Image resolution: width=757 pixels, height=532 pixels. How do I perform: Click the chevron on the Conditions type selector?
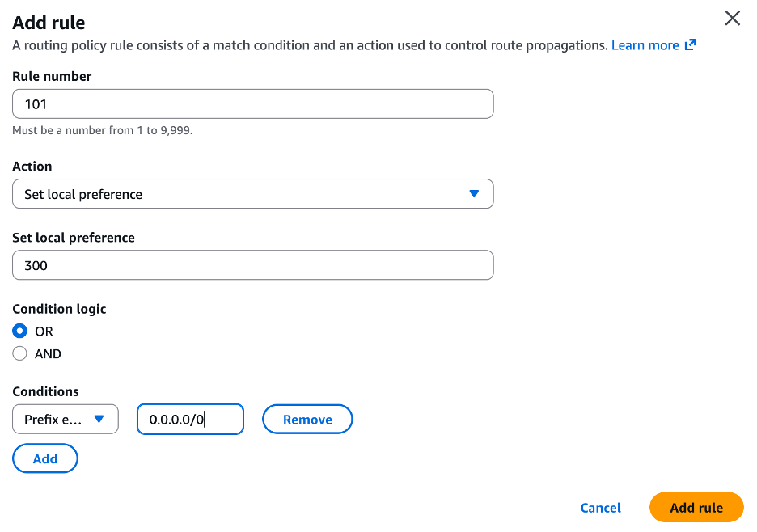click(x=100, y=419)
